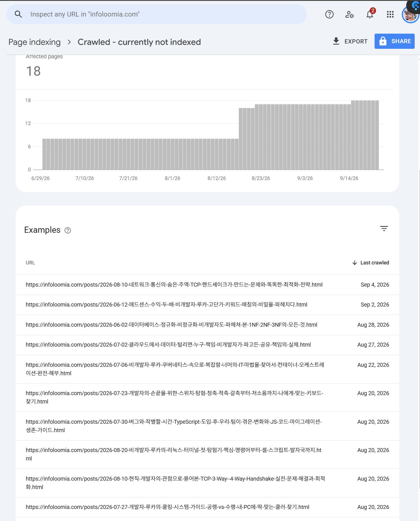This screenshot has height=521, width=420.
Task: Open the 2026-07-30 TypeScript-도입 URL row
Action: click(x=207, y=426)
